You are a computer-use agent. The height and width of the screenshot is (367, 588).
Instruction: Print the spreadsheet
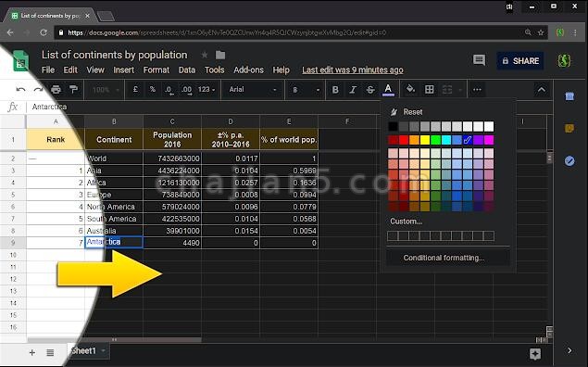[x=56, y=90]
